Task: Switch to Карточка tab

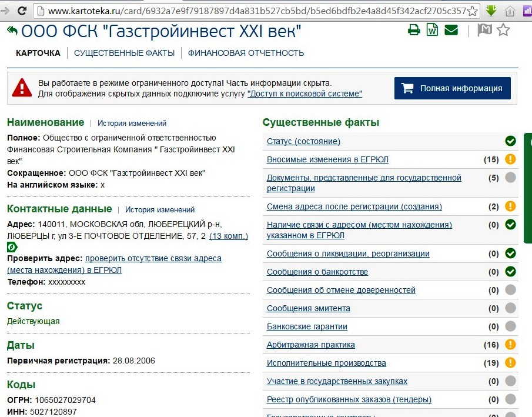Action: 38,53
